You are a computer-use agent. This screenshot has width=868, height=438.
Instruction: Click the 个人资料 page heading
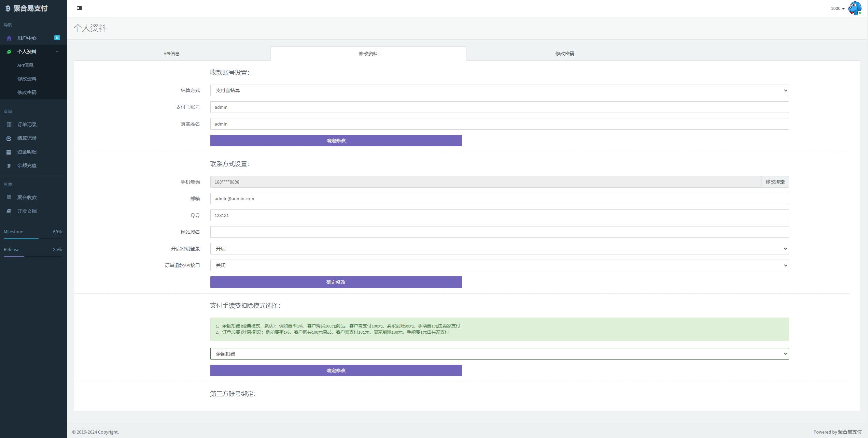(x=90, y=28)
